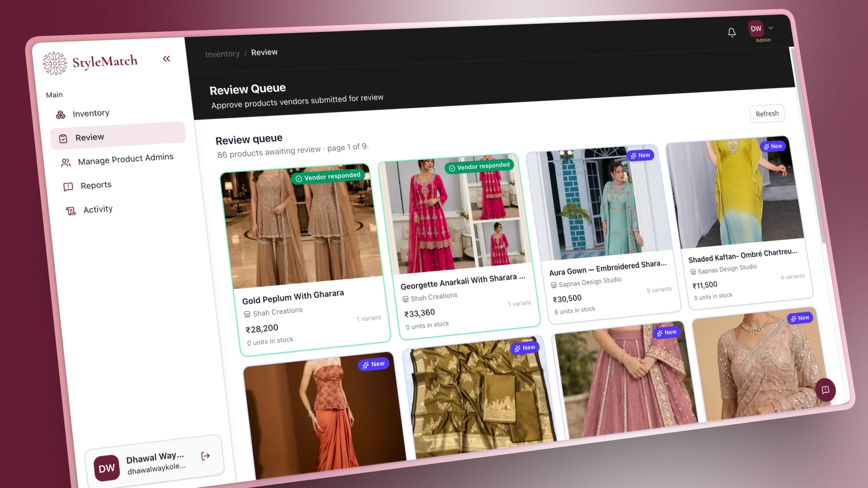868x488 pixels.
Task: Click the Review clipboard icon
Action: (63, 139)
